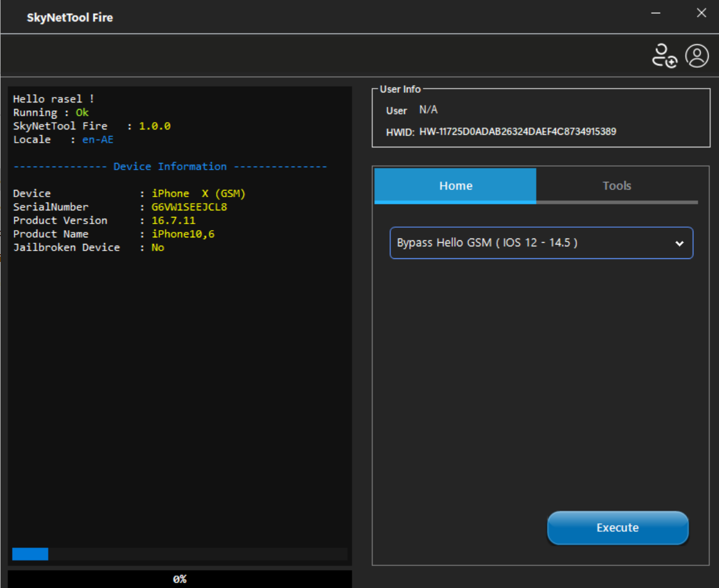Image resolution: width=719 pixels, height=588 pixels.
Task: Select the Home tab
Action: tap(455, 186)
